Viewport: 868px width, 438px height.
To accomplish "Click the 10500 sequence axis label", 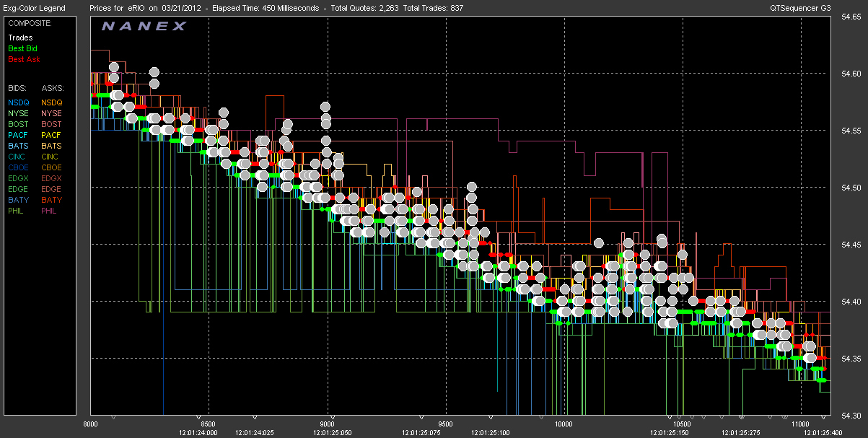I will coord(683,424).
